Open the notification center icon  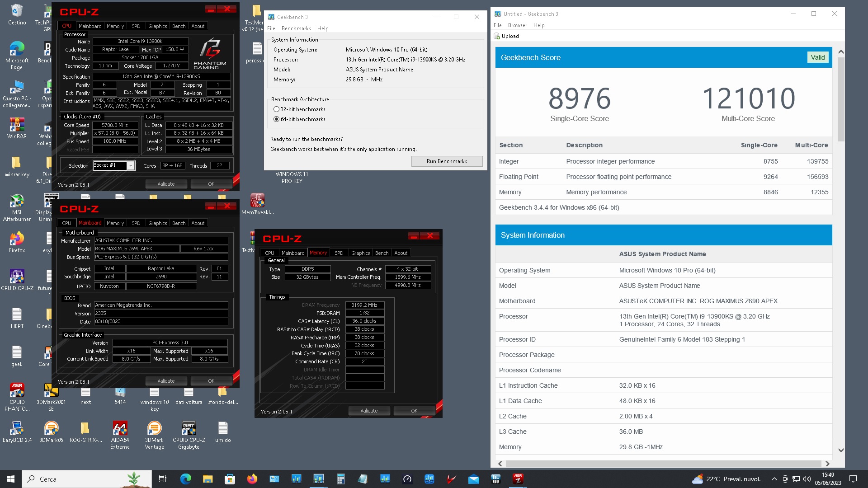(x=853, y=479)
